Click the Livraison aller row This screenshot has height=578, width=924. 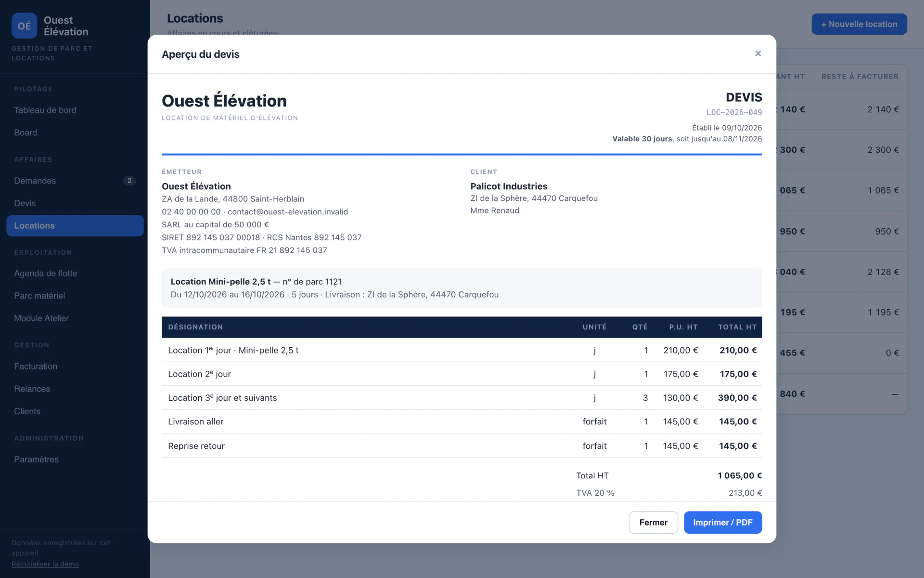point(462,422)
